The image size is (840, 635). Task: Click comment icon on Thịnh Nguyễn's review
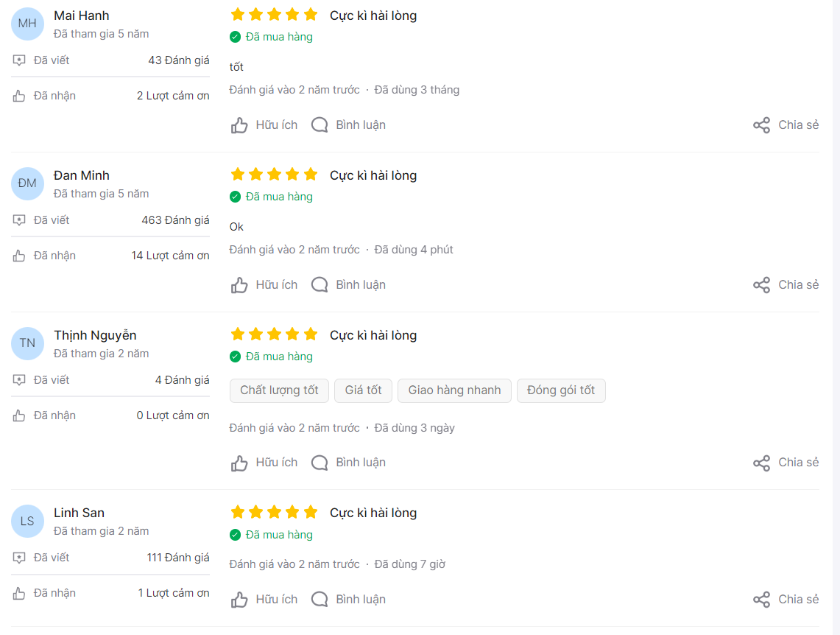pos(320,463)
